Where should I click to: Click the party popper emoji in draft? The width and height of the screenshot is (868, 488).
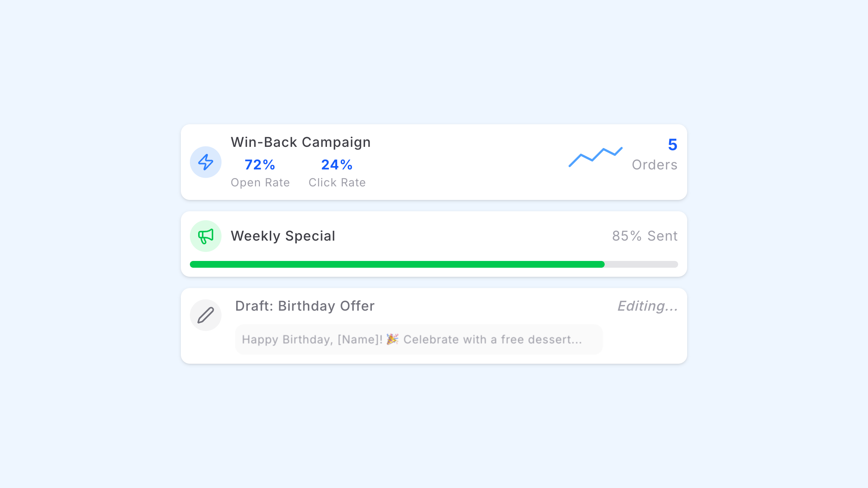(393, 339)
